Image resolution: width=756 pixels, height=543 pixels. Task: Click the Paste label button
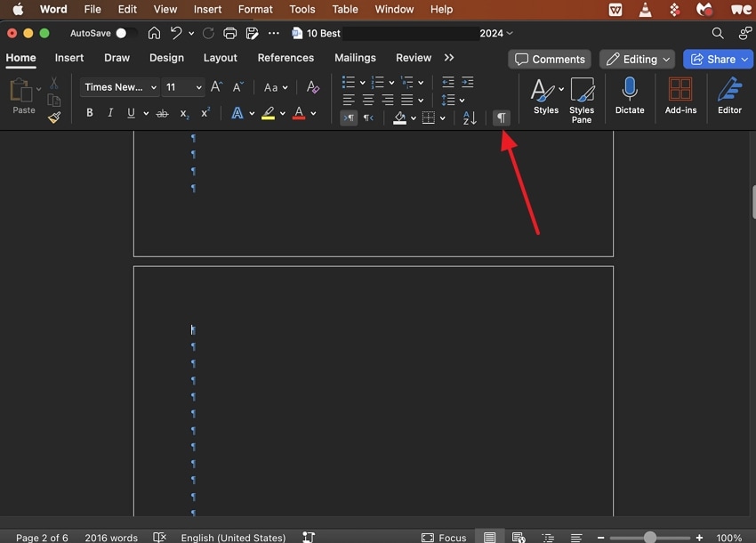24,110
